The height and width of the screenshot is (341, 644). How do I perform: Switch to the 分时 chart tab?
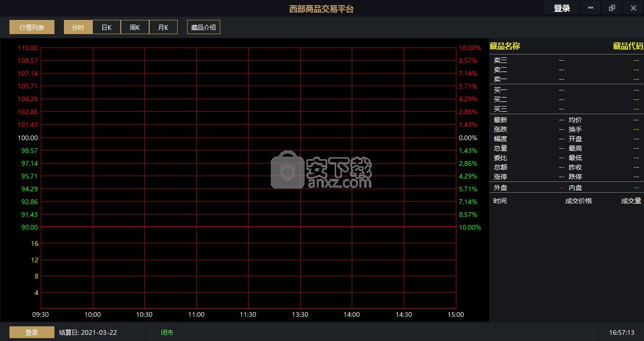point(78,27)
